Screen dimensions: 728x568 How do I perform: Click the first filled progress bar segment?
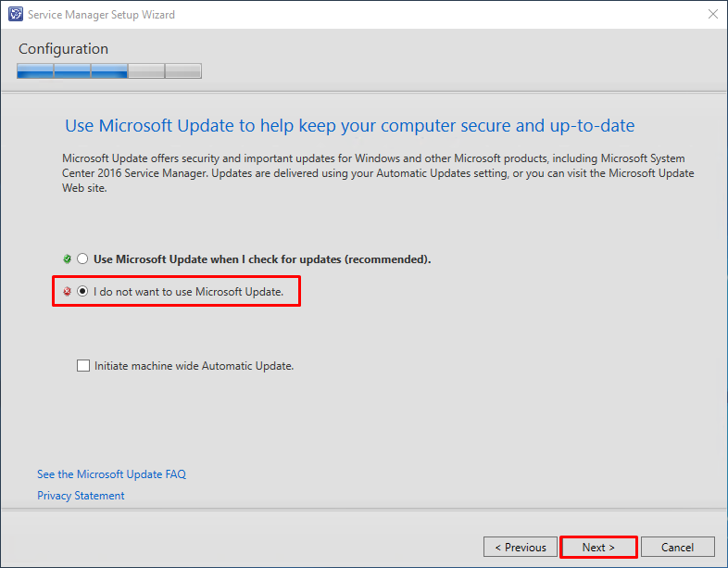click(x=35, y=71)
